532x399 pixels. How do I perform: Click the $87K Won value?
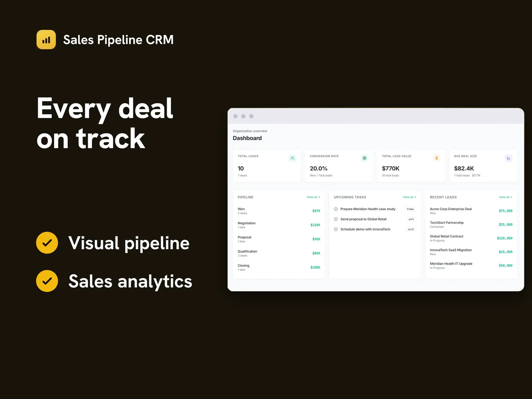(316, 211)
